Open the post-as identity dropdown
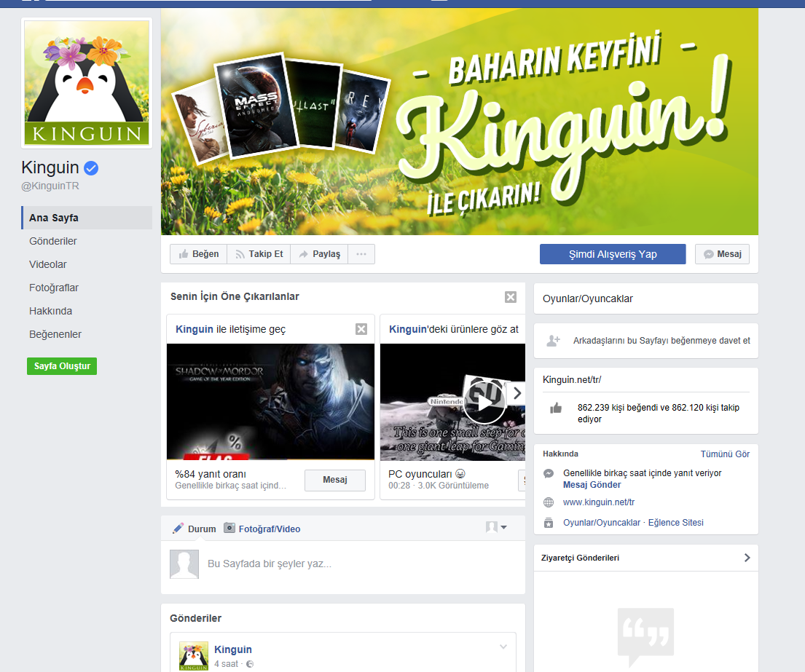Screen dimensions: 805x672 [496, 527]
